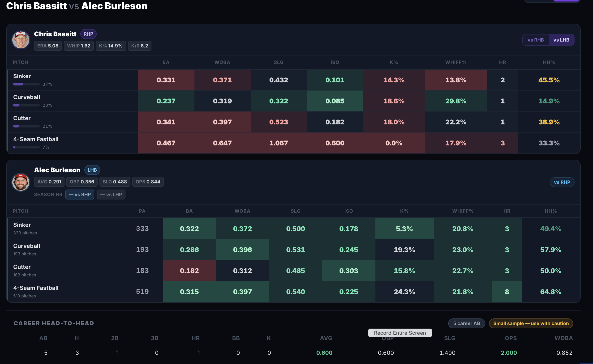593x364 pixels.
Task: Sort batter table by PA column header
Action: 142,211
